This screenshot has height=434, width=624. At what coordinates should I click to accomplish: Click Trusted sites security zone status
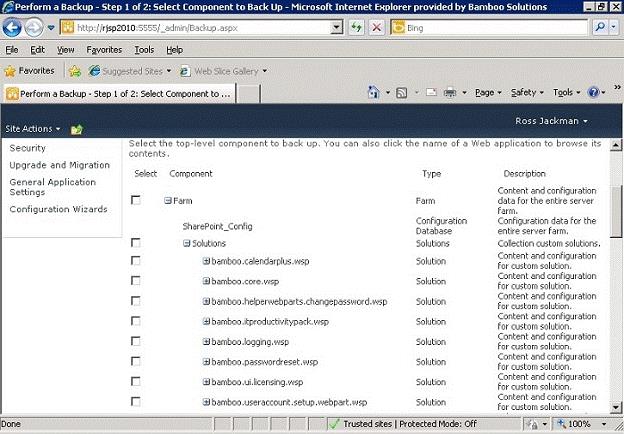[403, 424]
